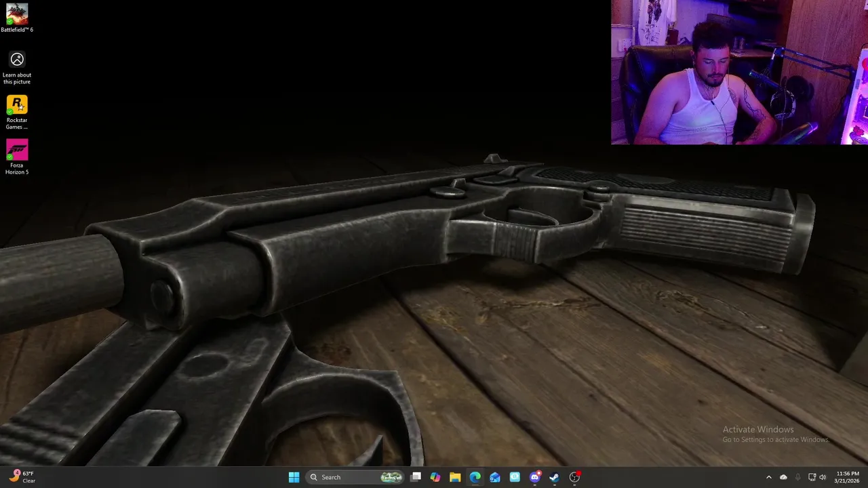Open the Windows Start menu
Image resolution: width=868 pixels, height=488 pixels.
[294, 477]
